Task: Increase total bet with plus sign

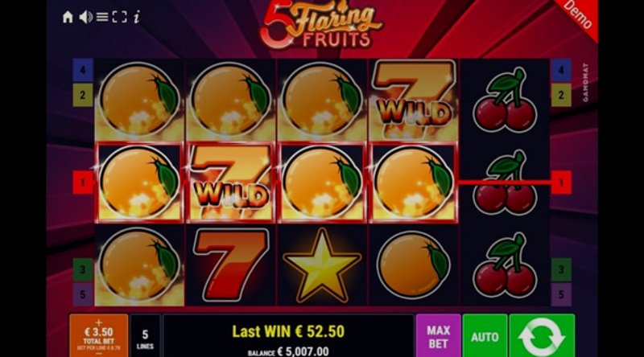Action: (98, 322)
